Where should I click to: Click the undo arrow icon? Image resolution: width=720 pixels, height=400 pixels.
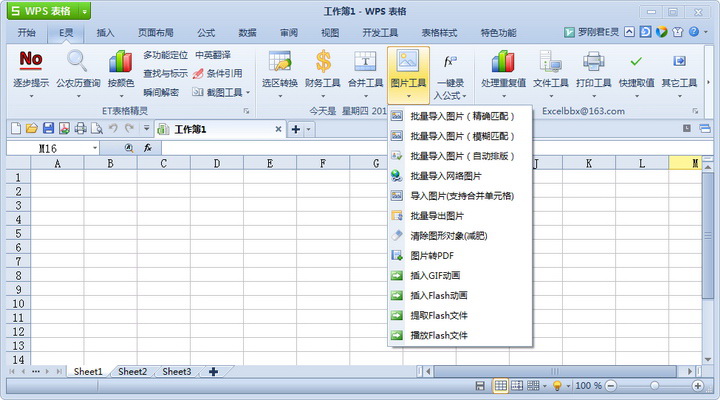pos(113,128)
